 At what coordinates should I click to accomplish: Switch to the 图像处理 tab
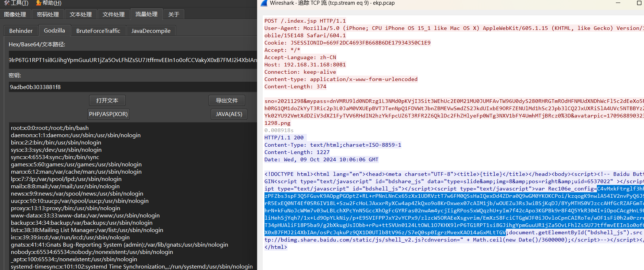coord(15,14)
